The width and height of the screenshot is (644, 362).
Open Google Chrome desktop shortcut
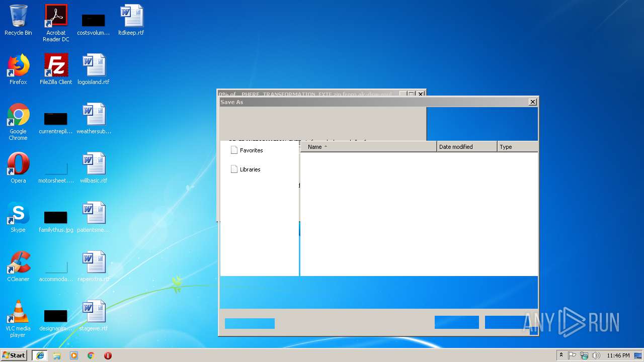(18, 122)
